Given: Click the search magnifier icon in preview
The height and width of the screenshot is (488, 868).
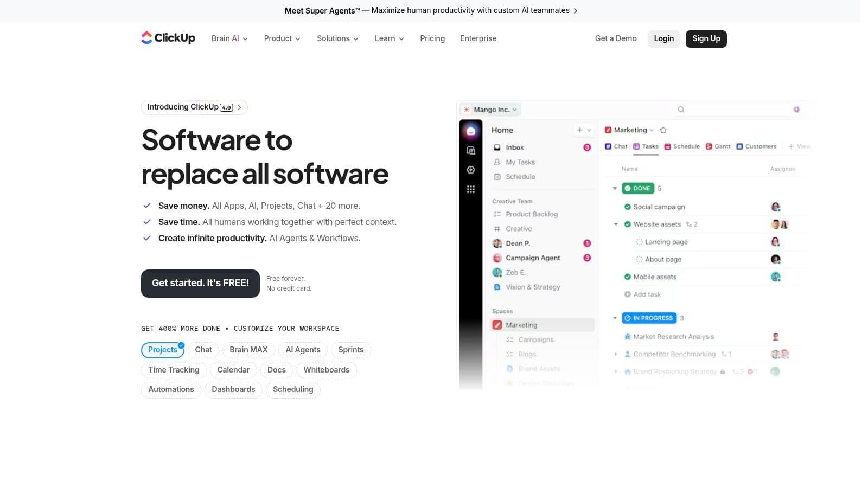Looking at the screenshot, I should tap(681, 110).
